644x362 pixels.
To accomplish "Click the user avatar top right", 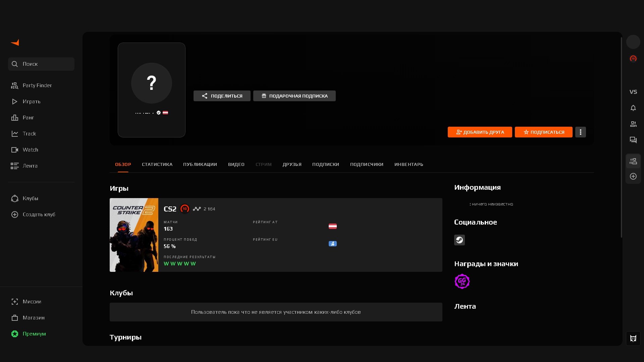I will (x=633, y=42).
